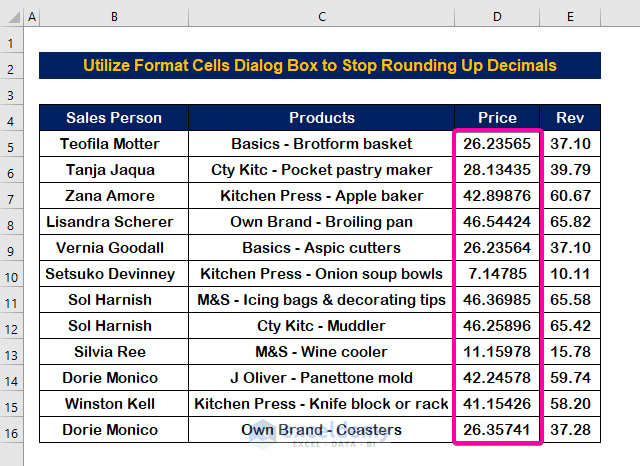Select column C header
Image resolution: width=640 pixels, height=466 pixels.
[321, 17]
